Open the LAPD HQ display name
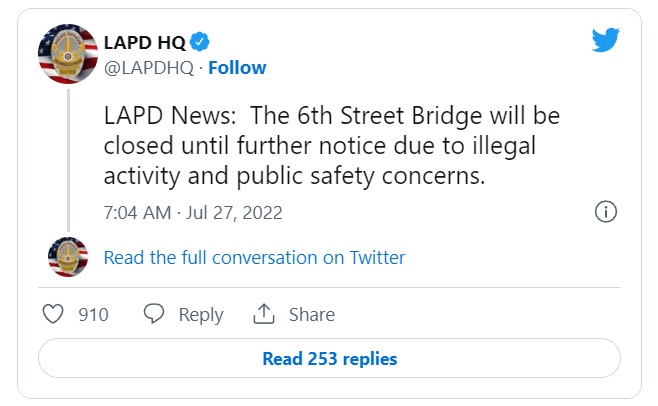Image resolution: width=658 pixels, height=406 pixels. (144, 42)
